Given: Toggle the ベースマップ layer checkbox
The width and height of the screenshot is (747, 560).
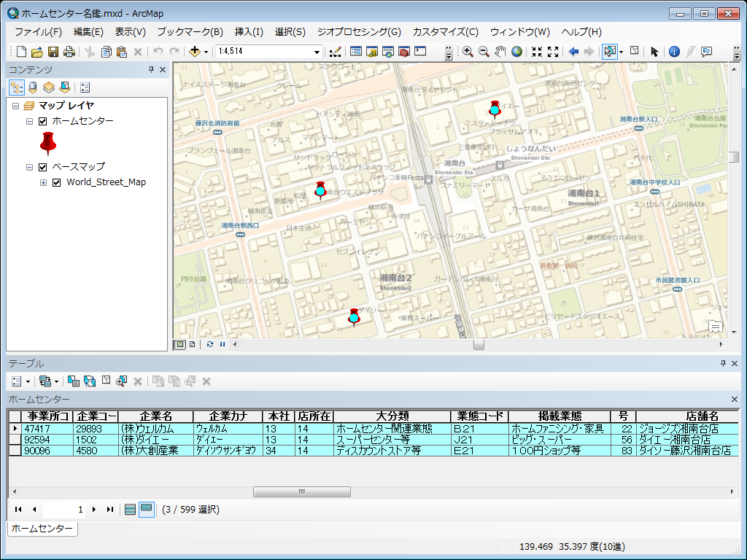Looking at the screenshot, I should 43,167.
